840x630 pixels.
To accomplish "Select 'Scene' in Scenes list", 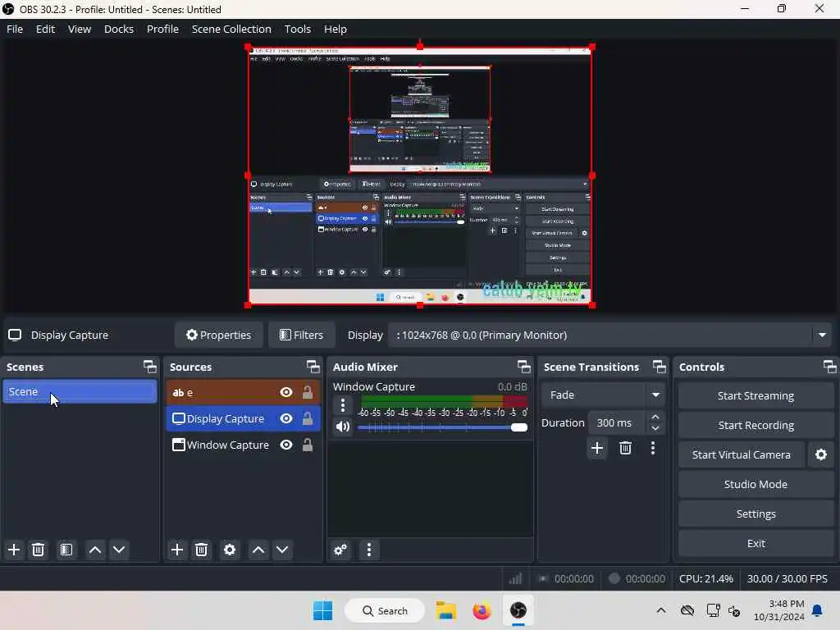I will (80, 391).
